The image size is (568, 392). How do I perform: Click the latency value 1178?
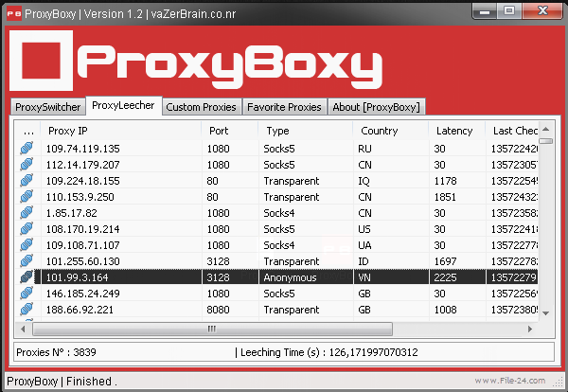click(x=445, y=181)
